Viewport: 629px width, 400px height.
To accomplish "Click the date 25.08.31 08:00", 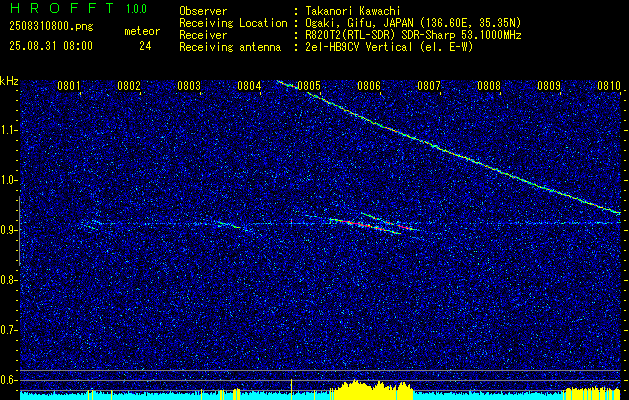I will pyautogui.click(x=51, y=46).
